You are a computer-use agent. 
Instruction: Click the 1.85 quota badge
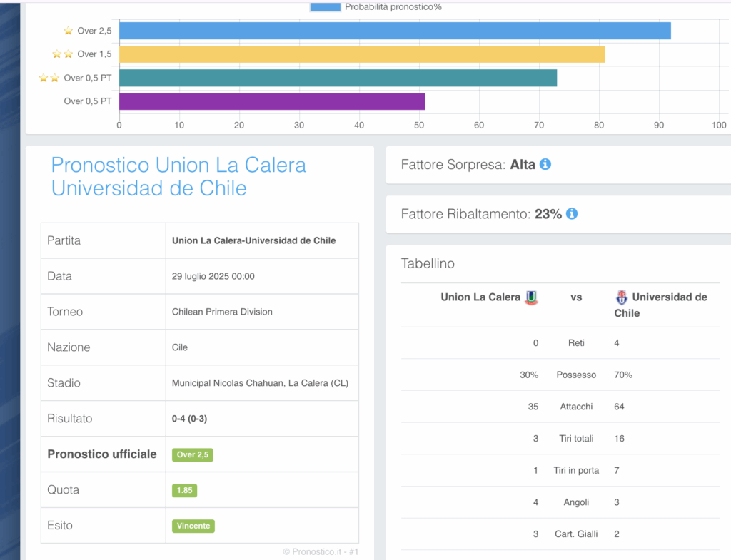[185, 490]
